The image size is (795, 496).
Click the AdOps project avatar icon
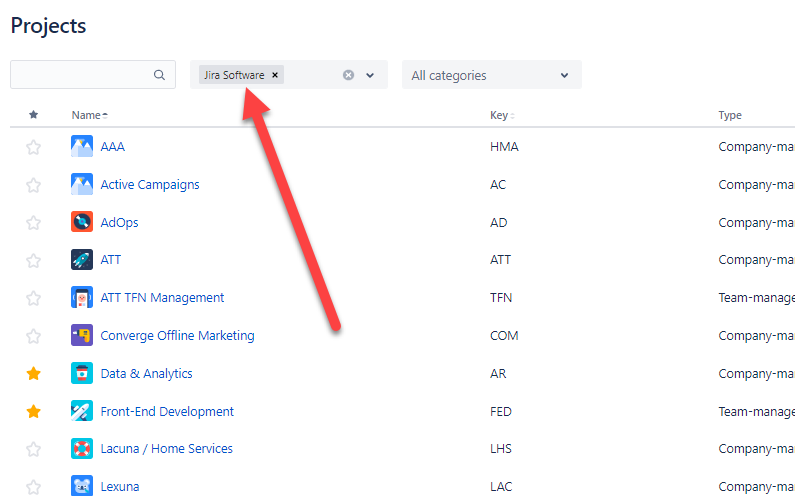pos(82,222)
